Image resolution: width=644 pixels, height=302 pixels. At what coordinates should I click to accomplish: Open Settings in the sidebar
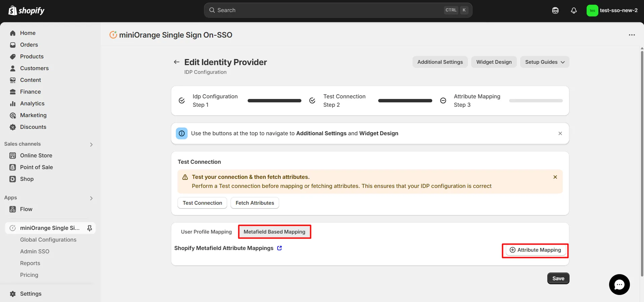(31, 294)
